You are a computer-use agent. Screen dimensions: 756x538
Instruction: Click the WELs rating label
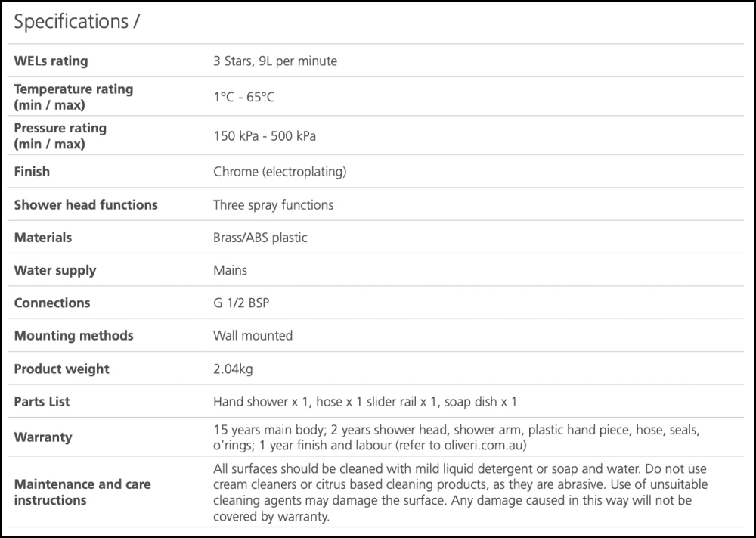click(x=51, y=61)
